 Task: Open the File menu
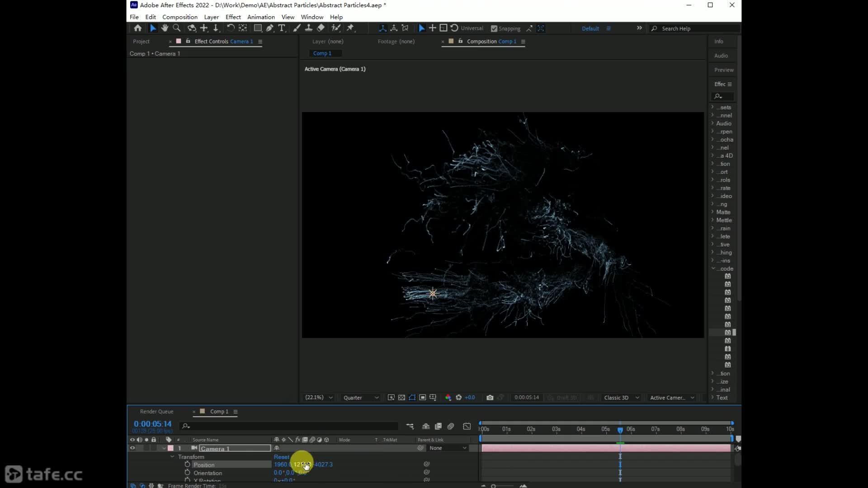(134, 17)
